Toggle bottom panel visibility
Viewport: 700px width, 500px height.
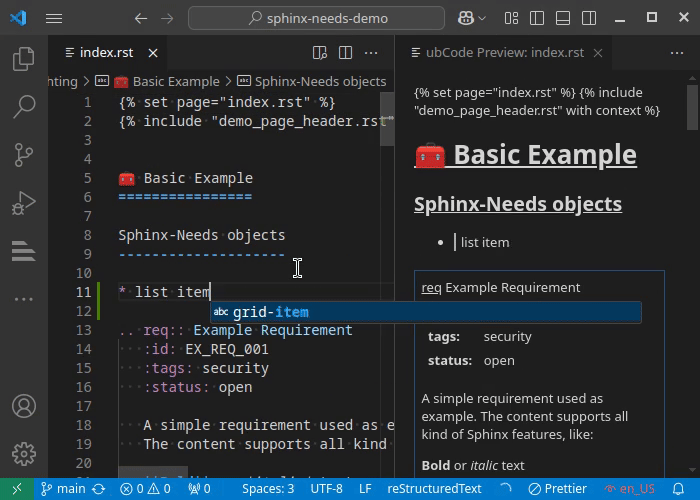pos(562,18)
